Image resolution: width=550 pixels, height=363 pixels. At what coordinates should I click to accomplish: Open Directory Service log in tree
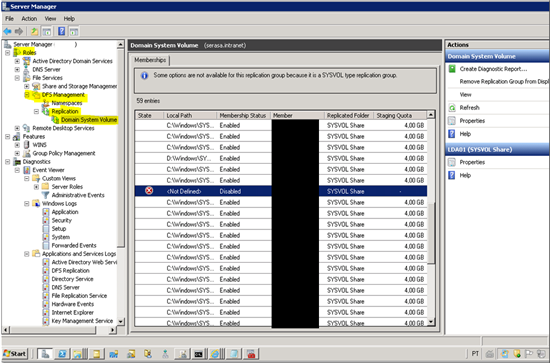click(x=72, y=279)
